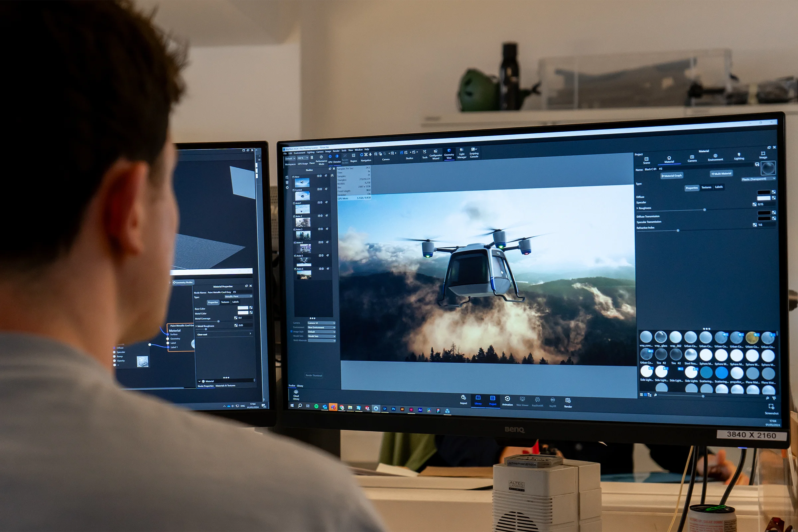The image size is (798, 532).
Task: Open the Camera 14 dropdown
Action: [321, 323]
